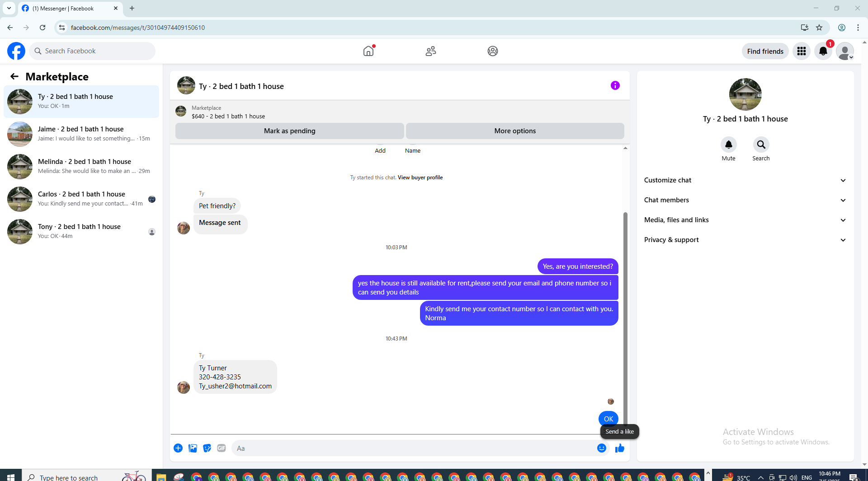Click the house thumbnail in right panel

coord(745,94)
